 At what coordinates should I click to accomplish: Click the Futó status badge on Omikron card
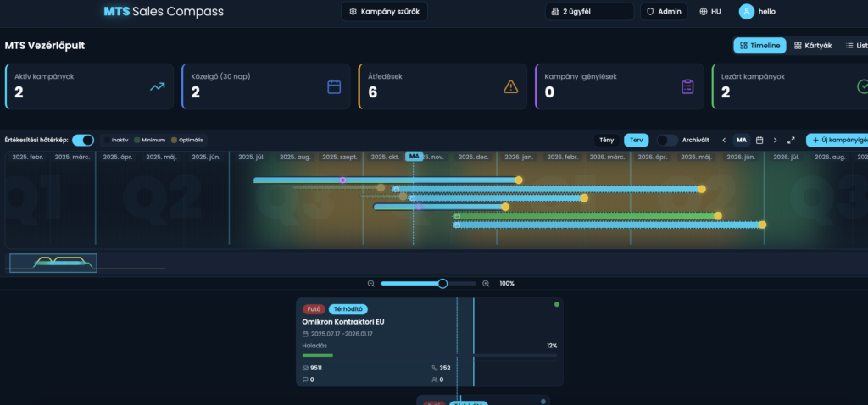point(314,309)
